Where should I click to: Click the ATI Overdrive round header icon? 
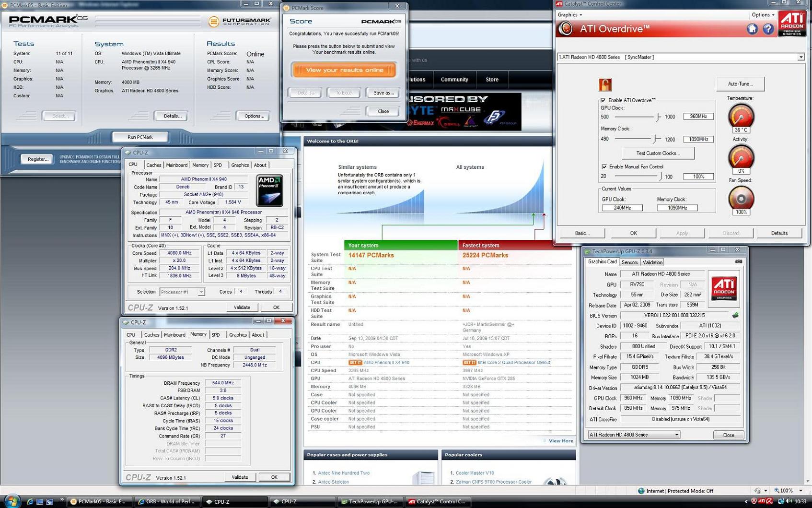tap(566, 29)
